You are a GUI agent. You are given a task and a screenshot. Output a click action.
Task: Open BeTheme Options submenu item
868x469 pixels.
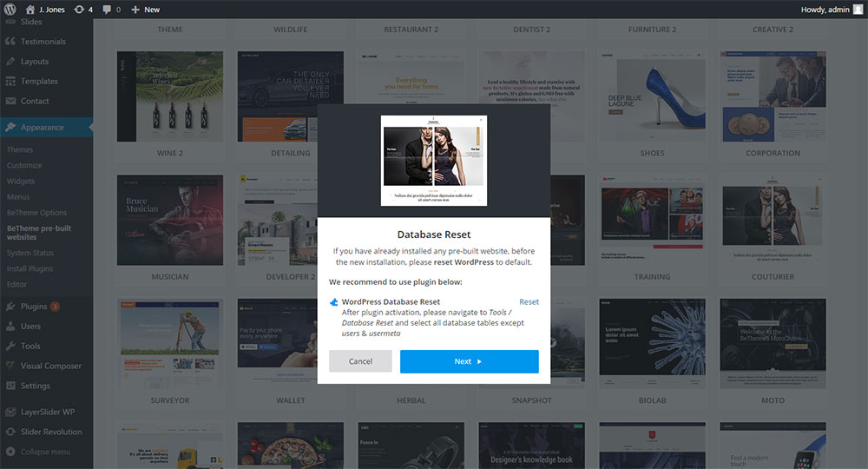[x=36, y=213]
